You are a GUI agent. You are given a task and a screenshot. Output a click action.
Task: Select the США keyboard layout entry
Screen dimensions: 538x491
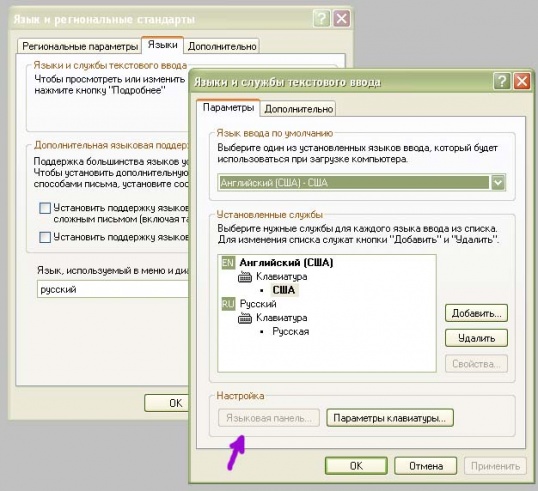[x=284, y=290]
